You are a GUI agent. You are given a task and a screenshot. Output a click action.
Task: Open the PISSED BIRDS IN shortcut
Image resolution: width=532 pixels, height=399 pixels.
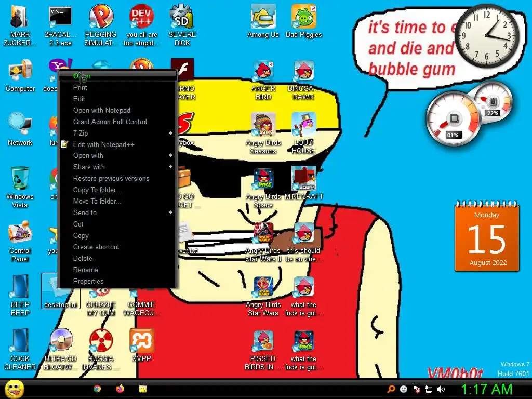[x=263, y=350]
